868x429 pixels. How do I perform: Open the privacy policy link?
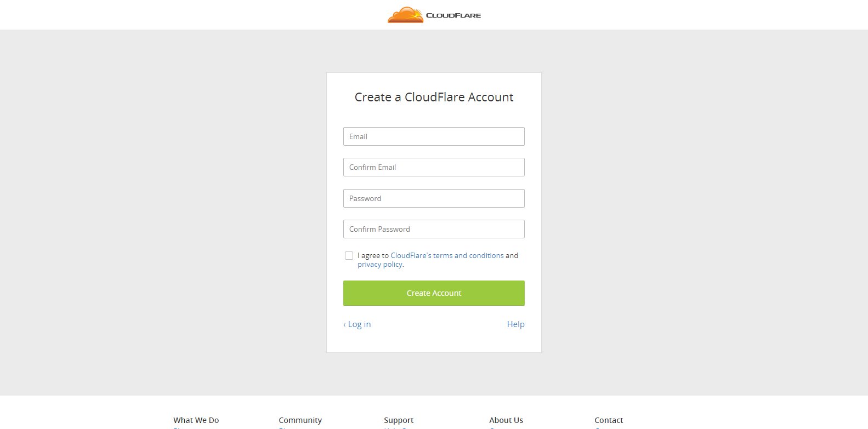coord(380,264)
